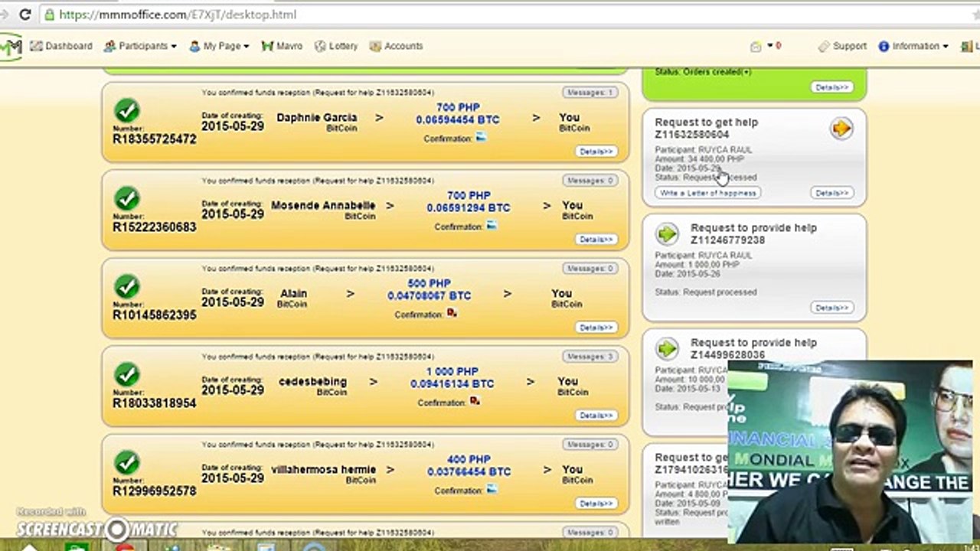Open Messages on villahermosa hermie's order

tap(590, 445)
